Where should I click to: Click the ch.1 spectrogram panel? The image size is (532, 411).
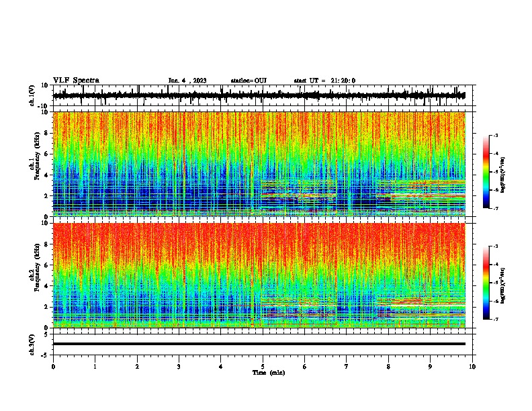pyautogui.click(x=259, y=164)
